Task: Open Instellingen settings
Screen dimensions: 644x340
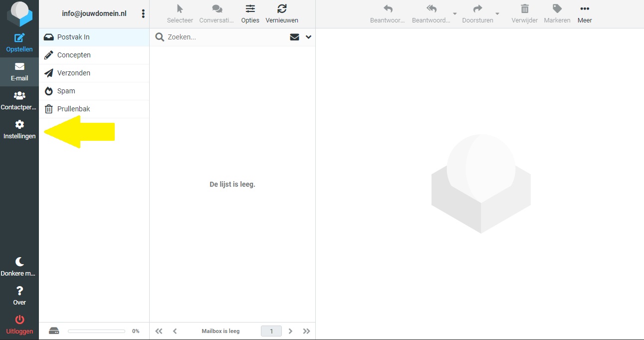Action: coord(19,129)
